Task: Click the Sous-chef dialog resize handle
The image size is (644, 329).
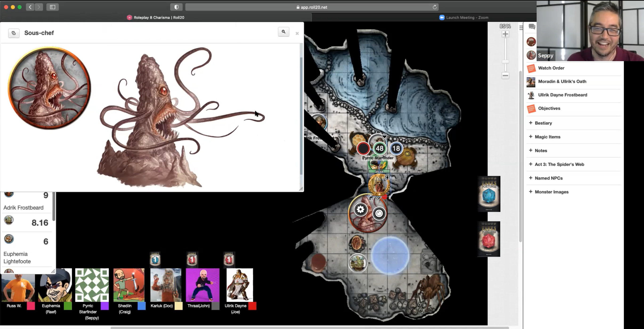Action: [301, 189]
